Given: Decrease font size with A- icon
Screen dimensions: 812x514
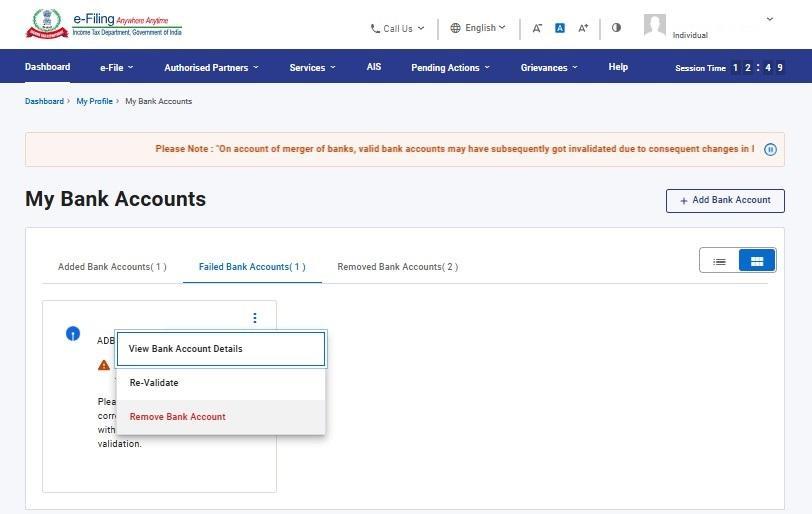Looking at the screenshot, I should pos(537,28).
